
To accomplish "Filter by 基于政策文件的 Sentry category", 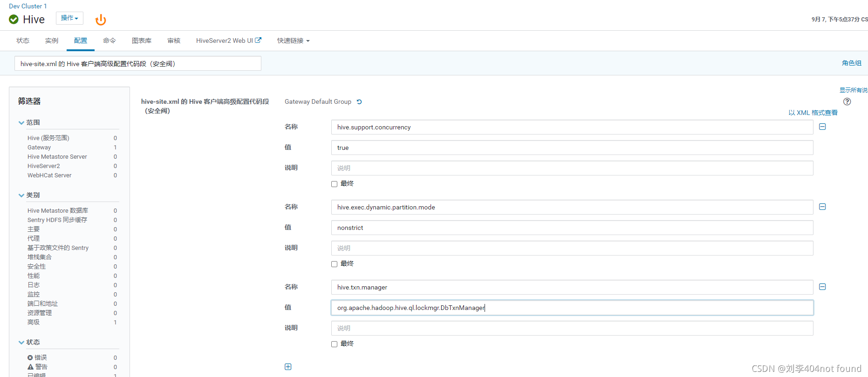I will pyautogui.click(x=58, y=248).
